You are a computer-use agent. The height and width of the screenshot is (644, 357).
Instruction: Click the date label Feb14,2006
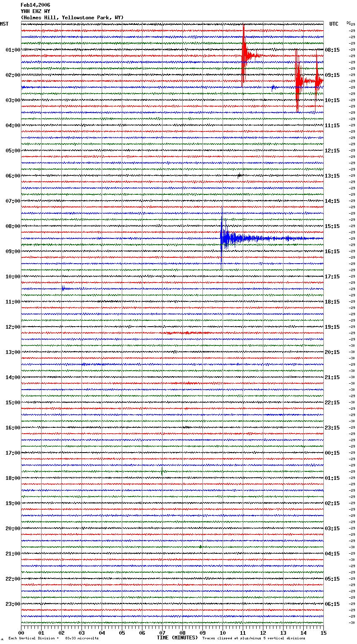point(35,5)
